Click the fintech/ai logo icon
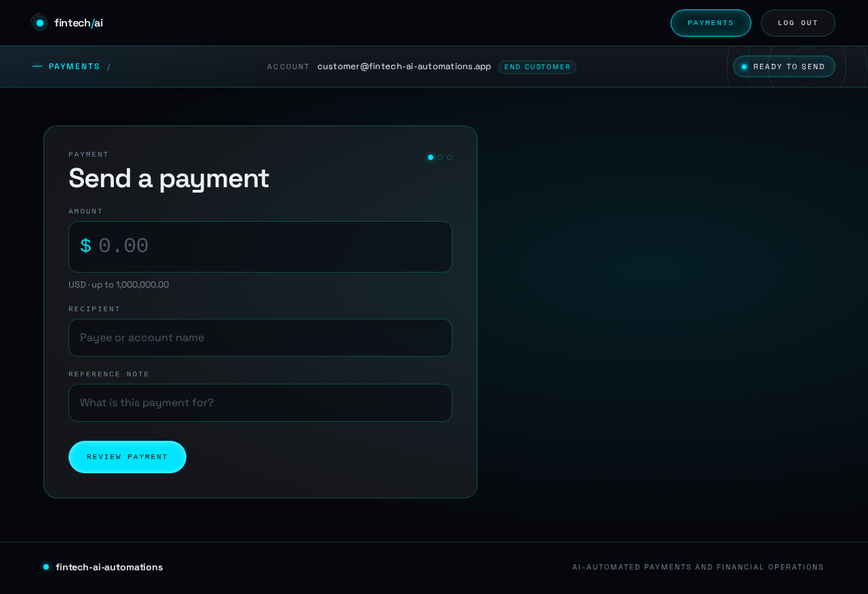Image resolution: width=868 pixels, height=594 pixels. pyautogui.click(x=39, y=23)
